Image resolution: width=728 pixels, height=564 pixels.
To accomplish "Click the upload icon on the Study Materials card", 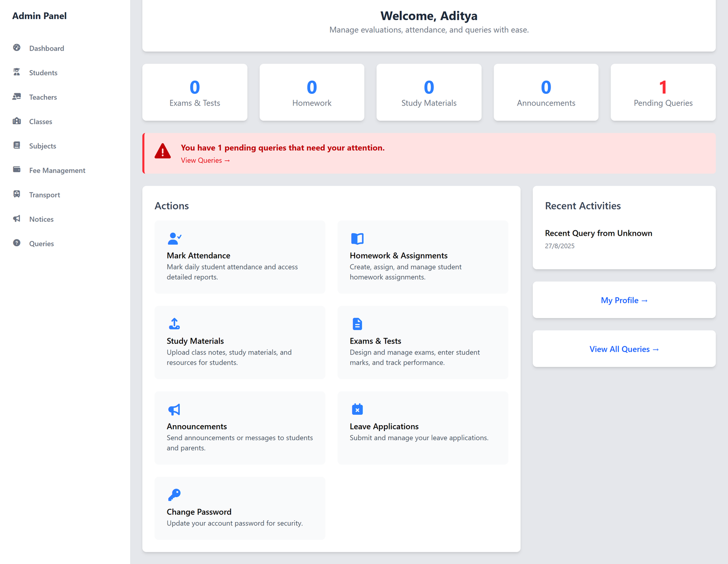I will pyautogui.click(x=174, y=324).
